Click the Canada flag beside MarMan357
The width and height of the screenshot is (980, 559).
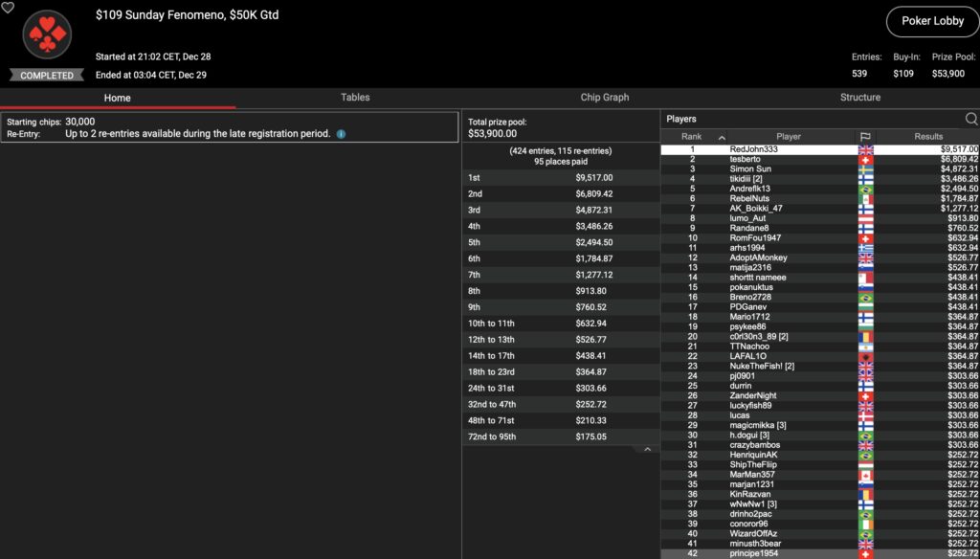tap(865, 475)
